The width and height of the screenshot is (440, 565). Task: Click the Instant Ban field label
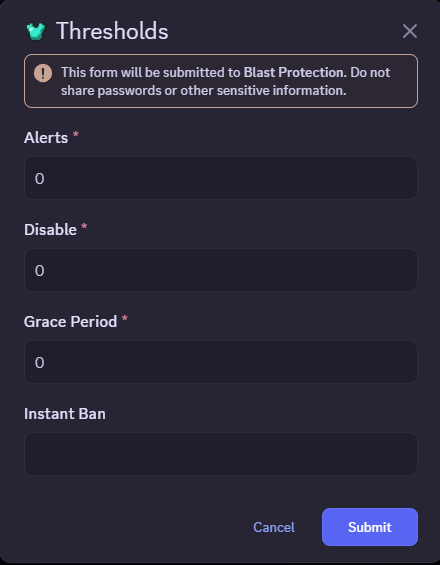[x=65, y=414]
